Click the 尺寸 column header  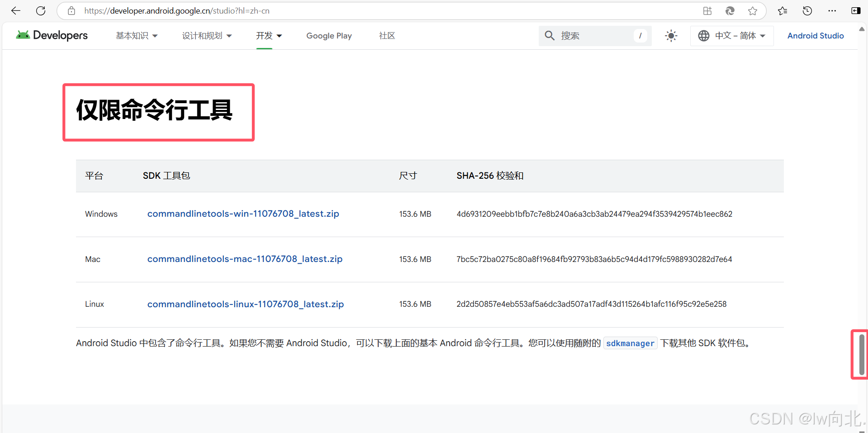(408, 176)
